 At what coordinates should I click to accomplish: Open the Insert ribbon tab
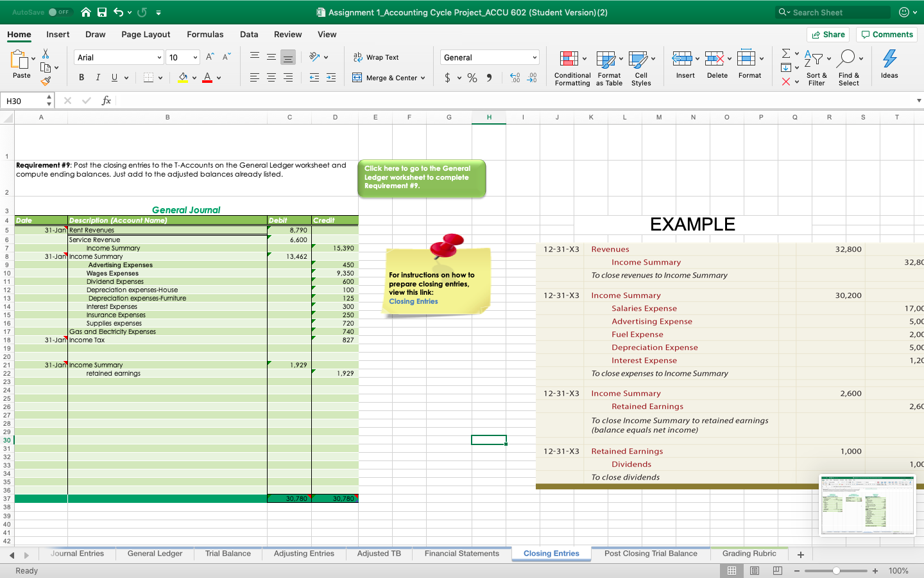(58, 35)
